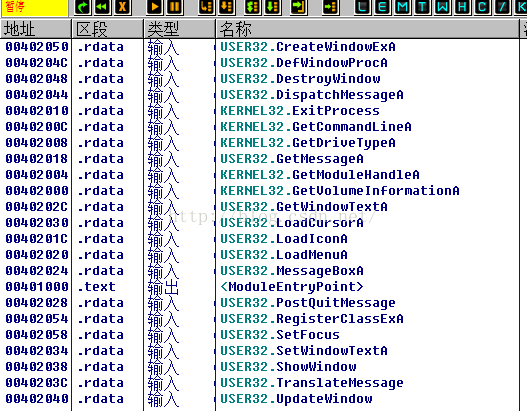Click the green Trace Into icon
The height and width of the screenshot is (411, 527).
(252, 7)
